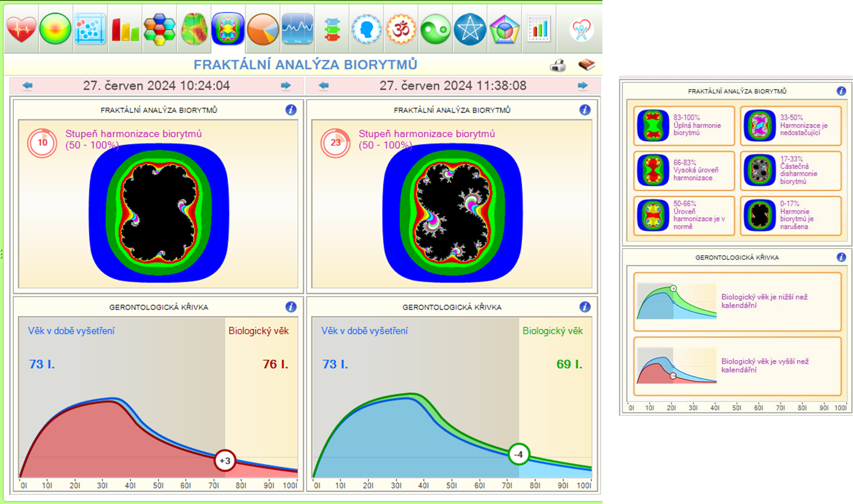Go to next examination after 11:38:08
Image resolution: width=853 pixels, height=504 pixels.
(x=583, y=86)
